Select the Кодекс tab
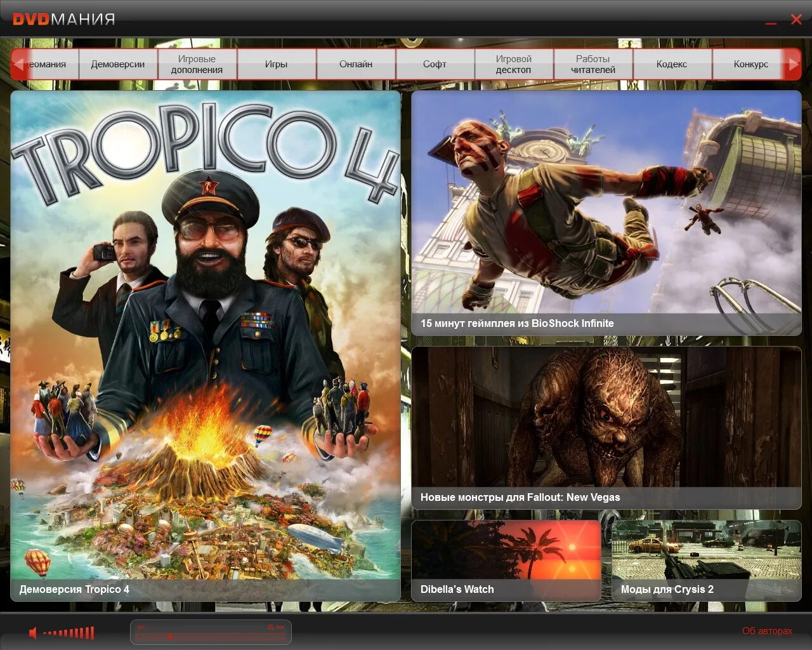 672,64
